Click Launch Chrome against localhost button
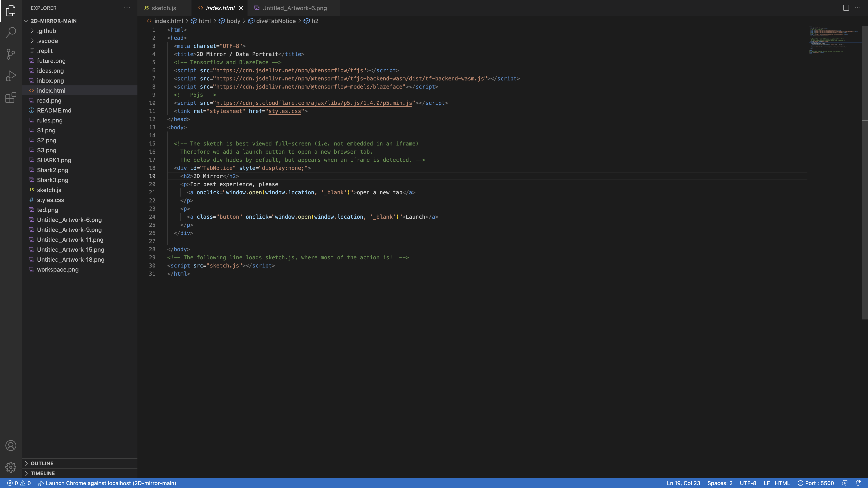Image resolution: width=868 pixels, height=488 pixels. tap(107, 483)
